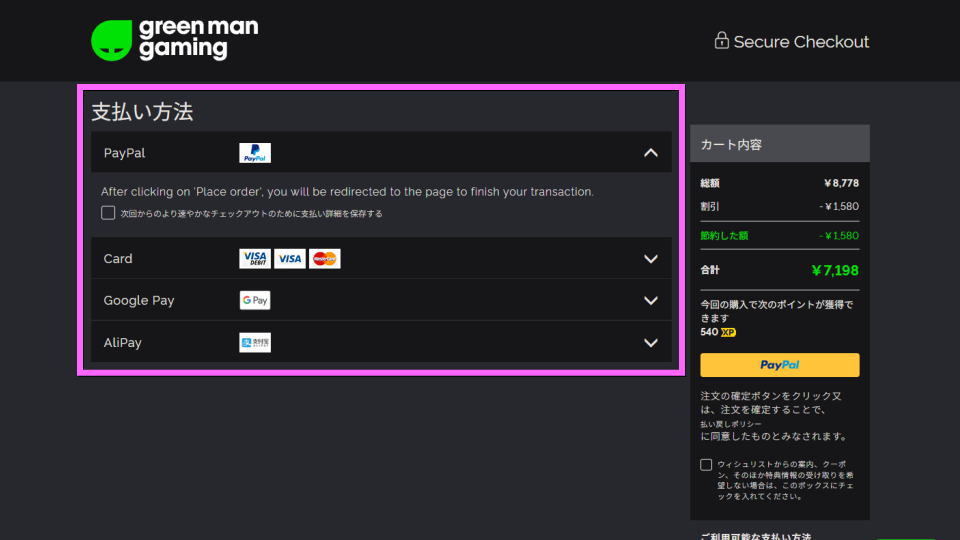Expand the Card payment option
Image resolution: width=960 pixels, height=540 pixels.
tap(651, 259)
